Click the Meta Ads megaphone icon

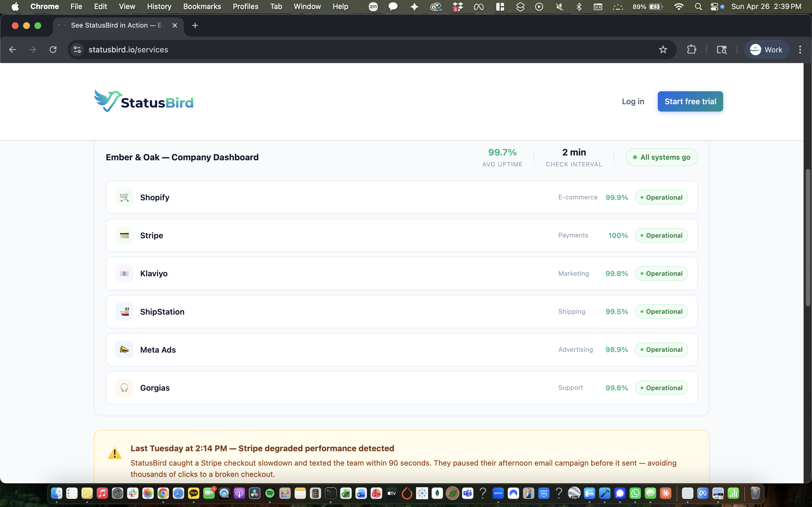124,350
